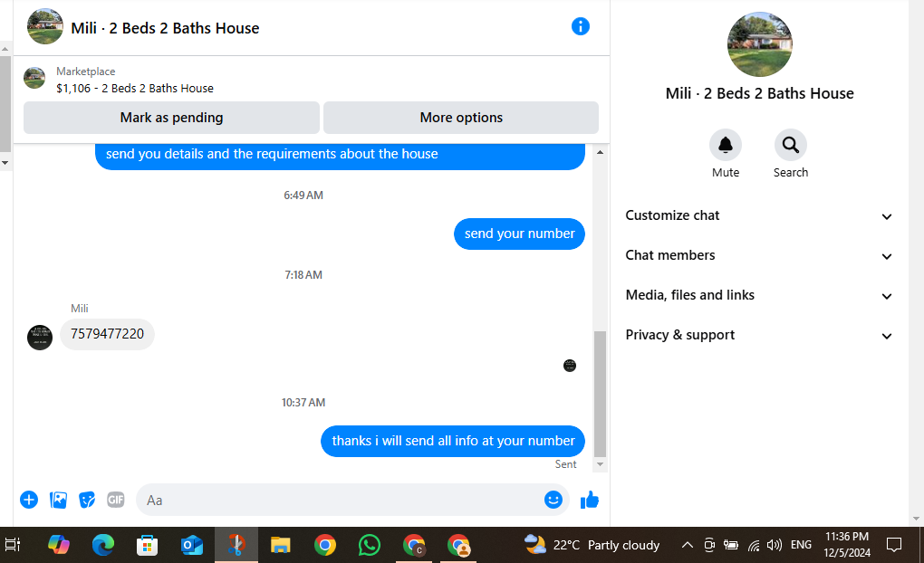Open conversation information via blue info icon

tap(580, 26)
